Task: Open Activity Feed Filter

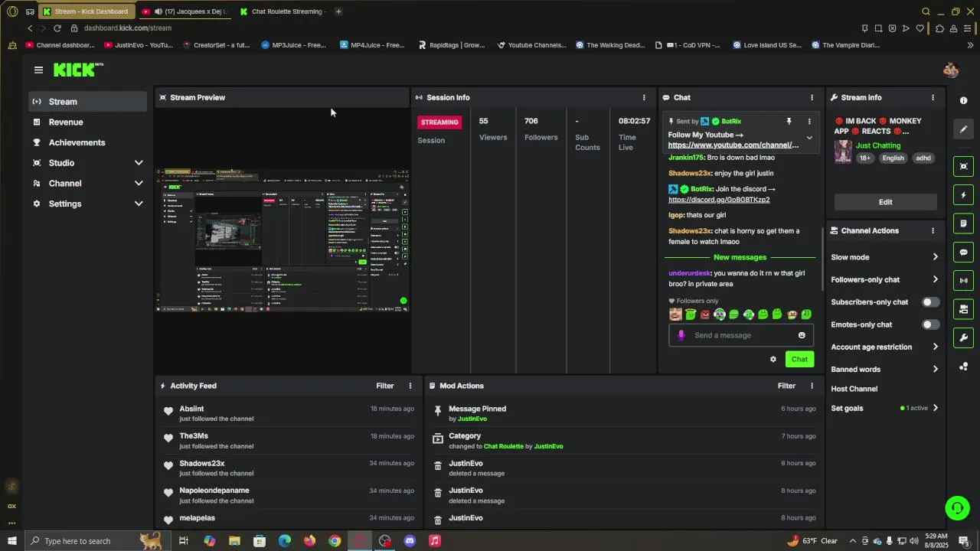Action: (385, 386)
